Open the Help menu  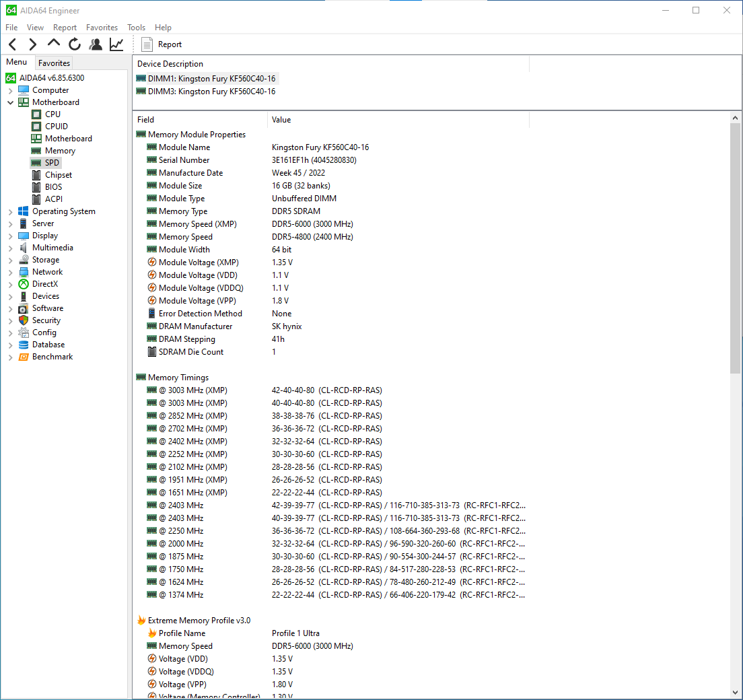point(163,28)
